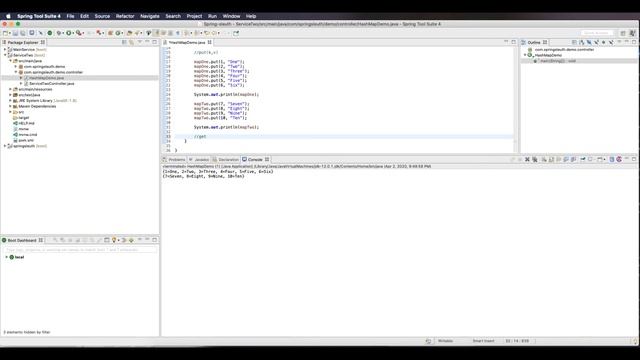
Task: Click Remove Launch icon in Console
Action: point(527,160)
